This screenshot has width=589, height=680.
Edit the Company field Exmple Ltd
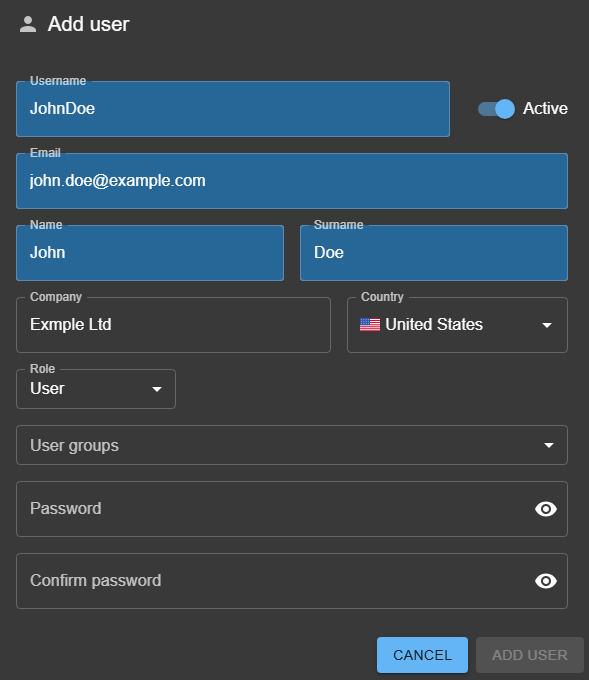(173, 325)
